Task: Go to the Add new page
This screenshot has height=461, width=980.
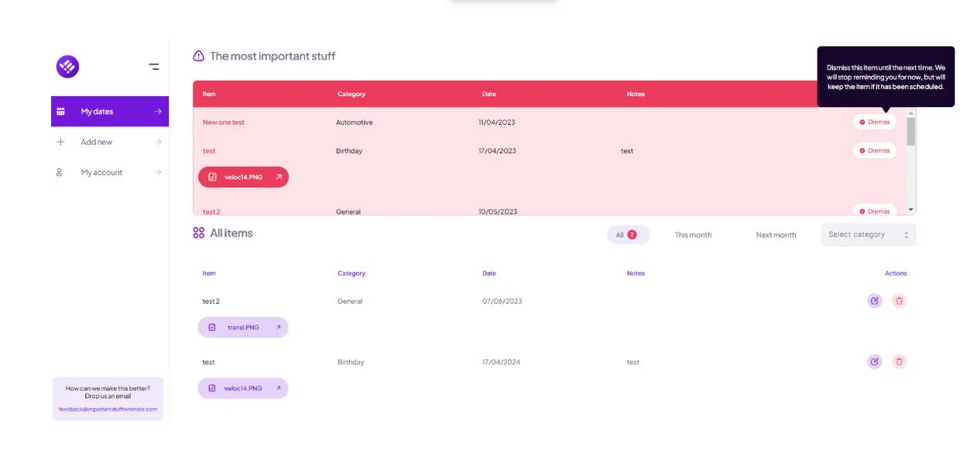Action: (x=97, y=142)
